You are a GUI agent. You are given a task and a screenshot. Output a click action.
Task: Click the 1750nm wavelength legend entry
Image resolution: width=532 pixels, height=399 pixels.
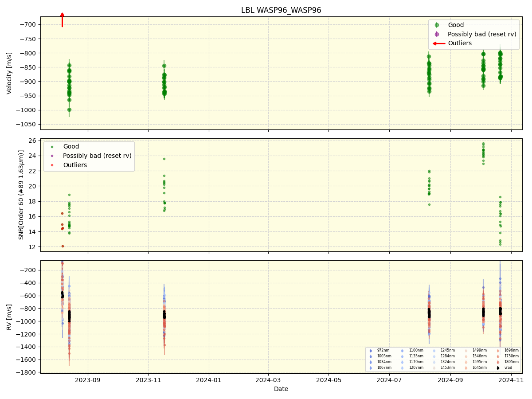pyautogui.click(x=512, y=356)
